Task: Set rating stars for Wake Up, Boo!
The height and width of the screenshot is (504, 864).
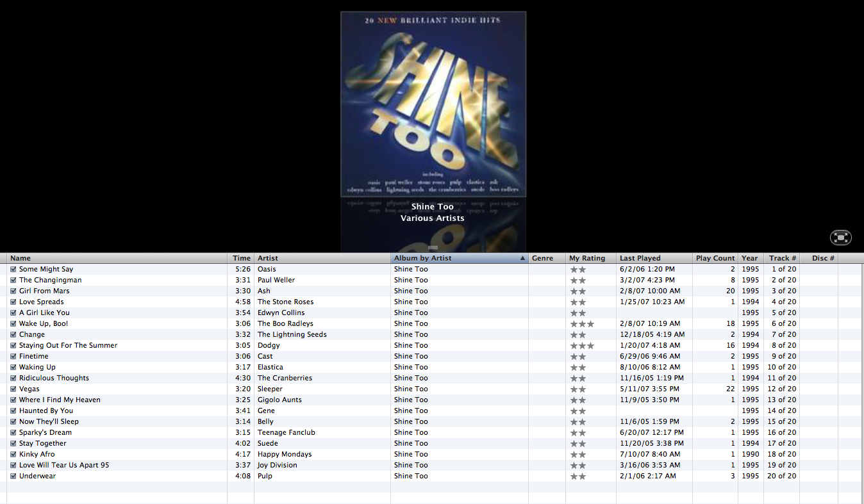Action: point(582,324)
